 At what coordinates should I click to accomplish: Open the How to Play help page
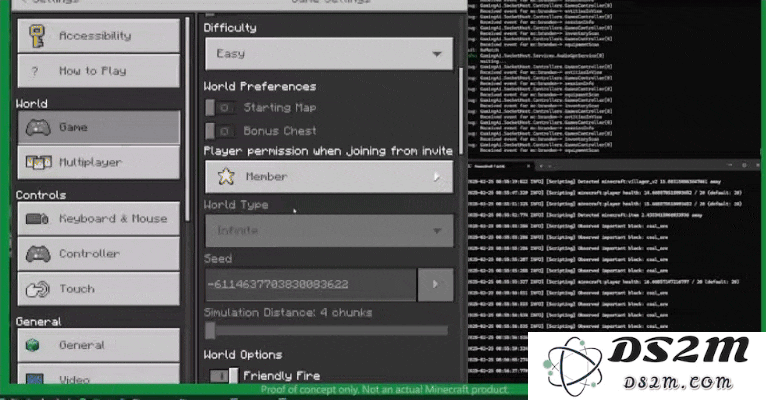point(99,71)
